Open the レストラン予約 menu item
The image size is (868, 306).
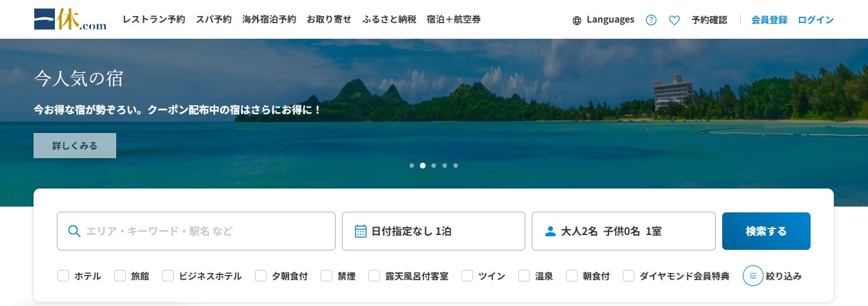[x=154, y=19]
